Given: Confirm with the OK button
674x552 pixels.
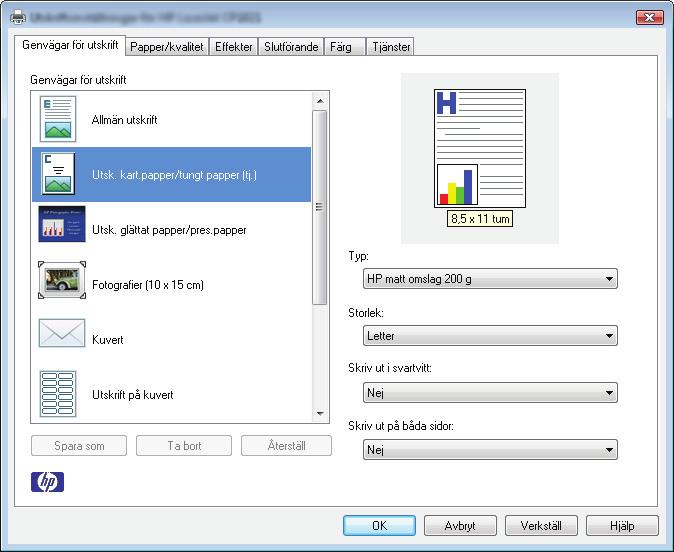Looking at the screenshot, I should [x=380, y=526].
